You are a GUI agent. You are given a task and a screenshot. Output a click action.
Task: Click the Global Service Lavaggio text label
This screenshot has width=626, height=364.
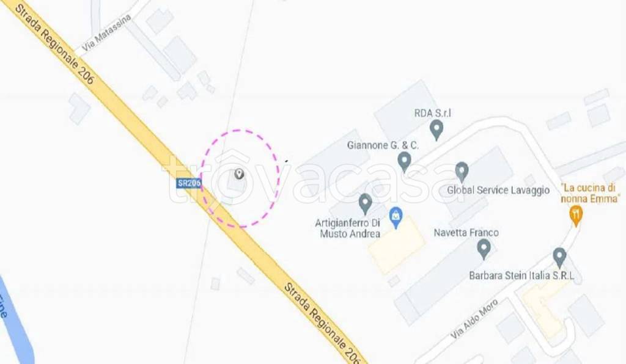click(x=498, y=190)
